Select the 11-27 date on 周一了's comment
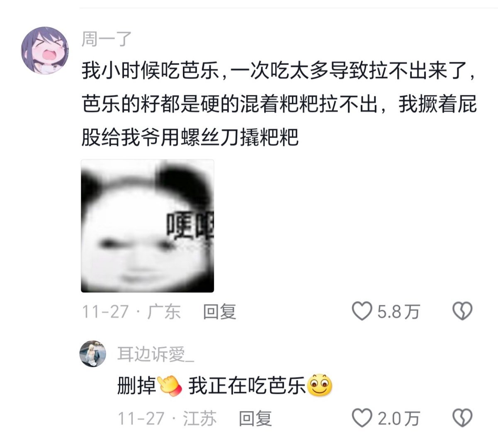The height and width of the screenshot is (448, 498). (x=105, y=312)
